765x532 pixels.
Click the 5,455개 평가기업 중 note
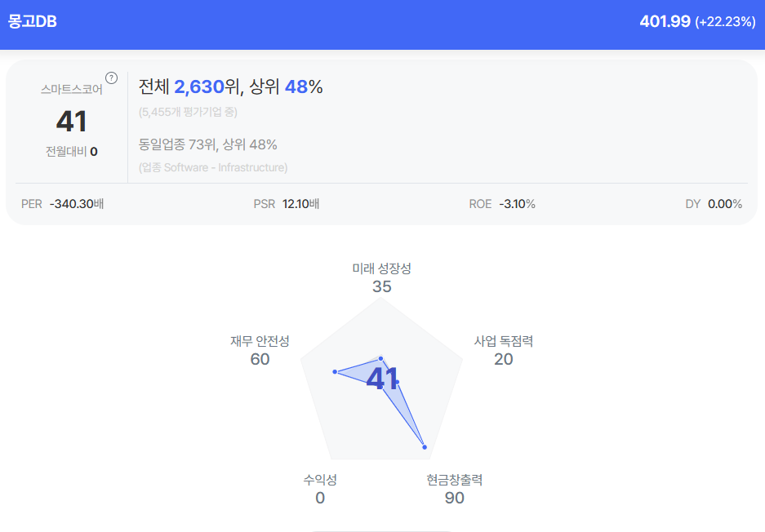click(188, 112)
